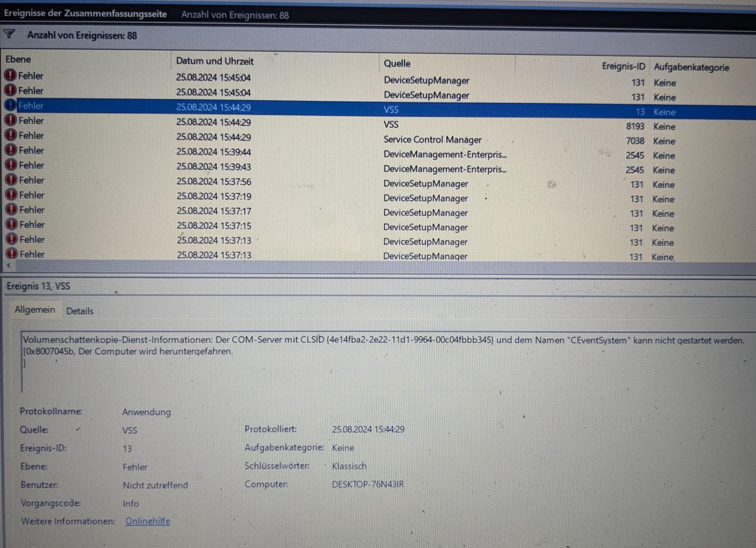Sort by Aufgabenkategorie column header
Screen dimensions: 756x548
pyautogui.click(x=691, y=68)
